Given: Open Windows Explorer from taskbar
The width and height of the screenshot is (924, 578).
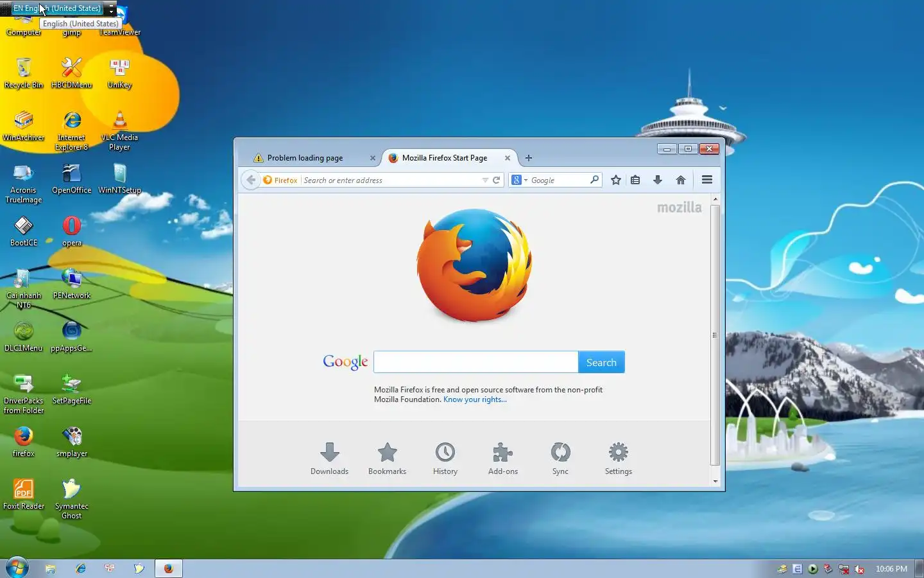Looking at the screenshot, I should click(50, 568).
